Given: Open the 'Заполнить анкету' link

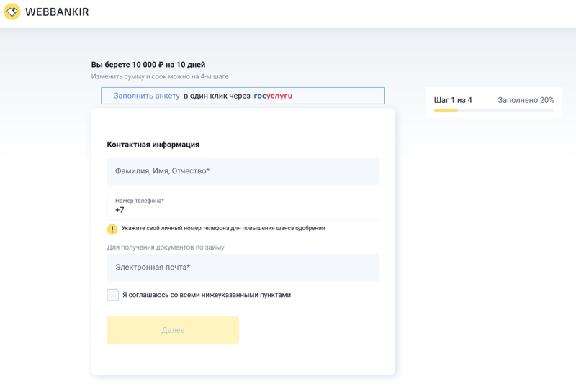Looking at the screenshot, I should (147, 96).
